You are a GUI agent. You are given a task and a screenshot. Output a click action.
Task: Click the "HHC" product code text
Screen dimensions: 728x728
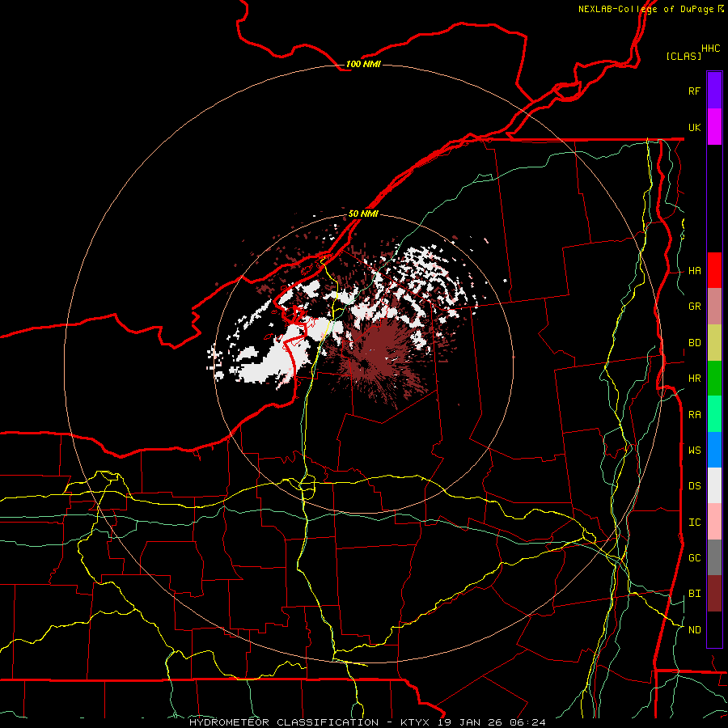(x=710, y=49)
